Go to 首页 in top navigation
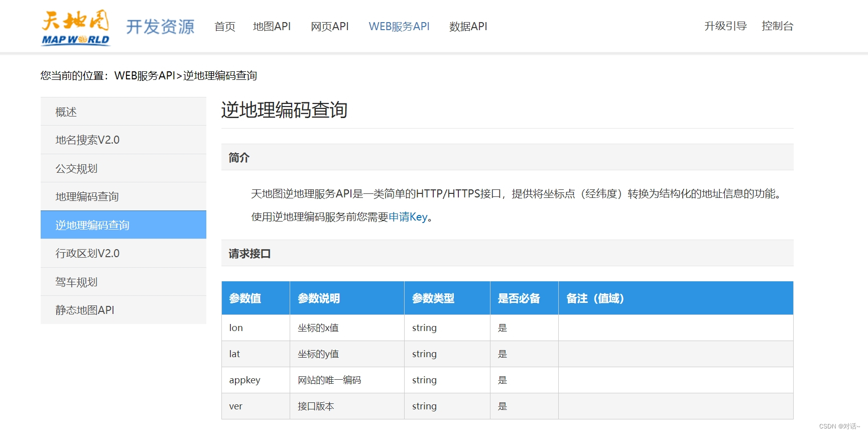Viewport: 868px width, 434px height. click(x=225, y=27)
